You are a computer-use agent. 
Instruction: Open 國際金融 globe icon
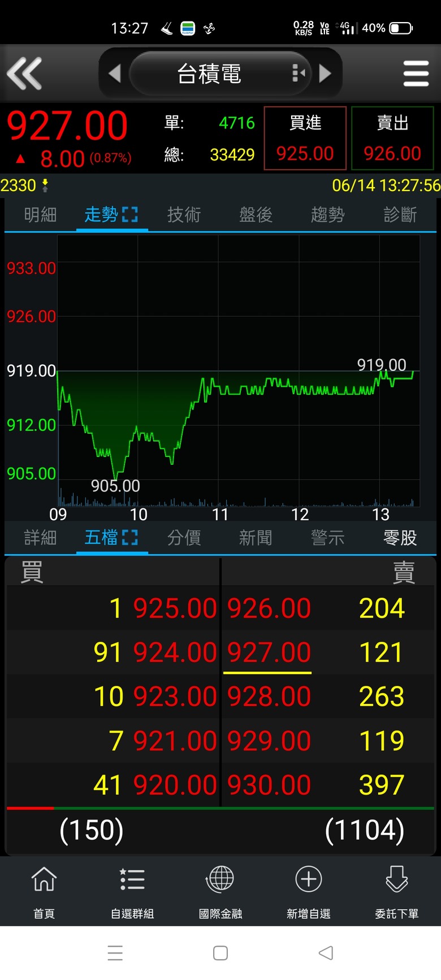pos(220,879)
